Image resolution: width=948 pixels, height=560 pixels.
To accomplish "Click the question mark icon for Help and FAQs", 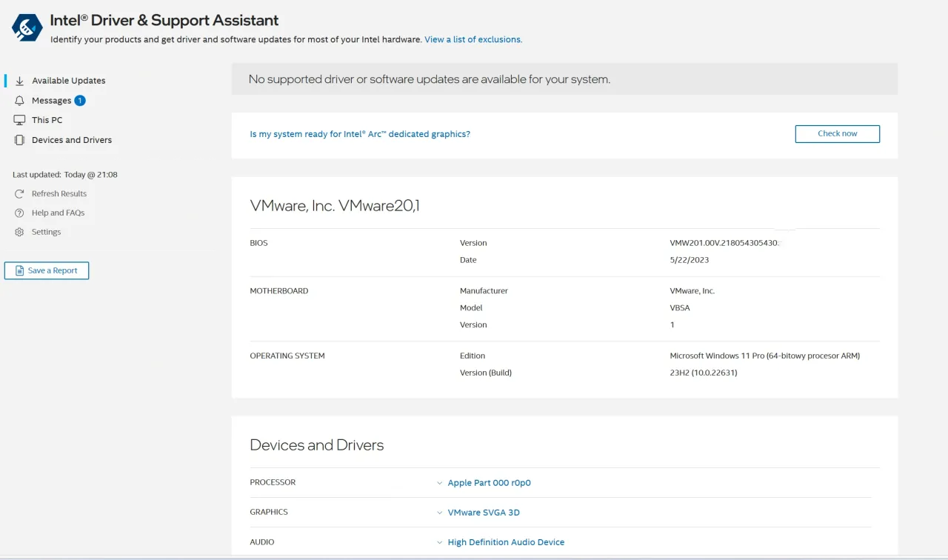I will tap(20, 213).
